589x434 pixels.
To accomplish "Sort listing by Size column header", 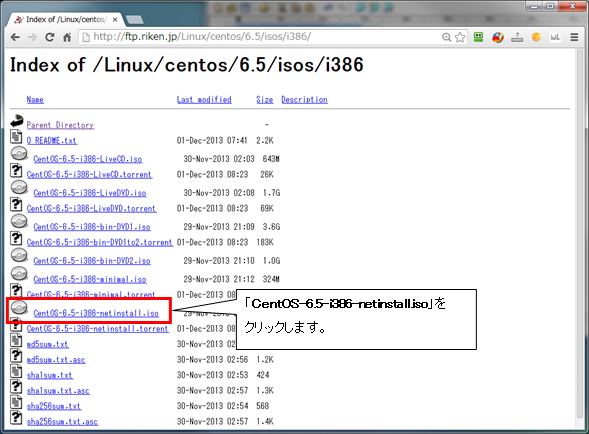I will [x=264, y=100].
